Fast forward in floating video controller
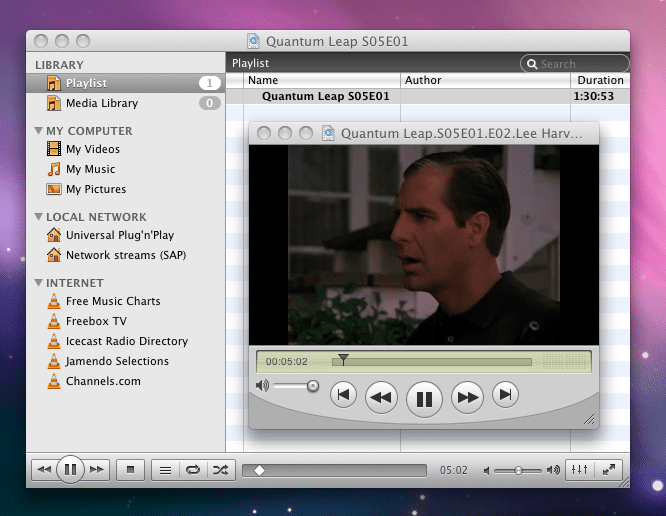The height and width of the screenshot is (516, 666). [x=467, y=397]
